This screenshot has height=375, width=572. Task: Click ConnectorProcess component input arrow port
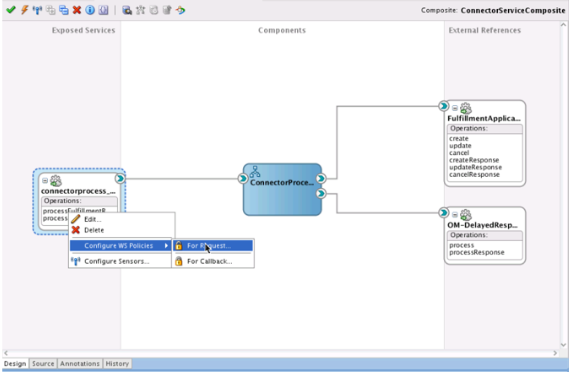pyautogui.click(x=243, y=178)
